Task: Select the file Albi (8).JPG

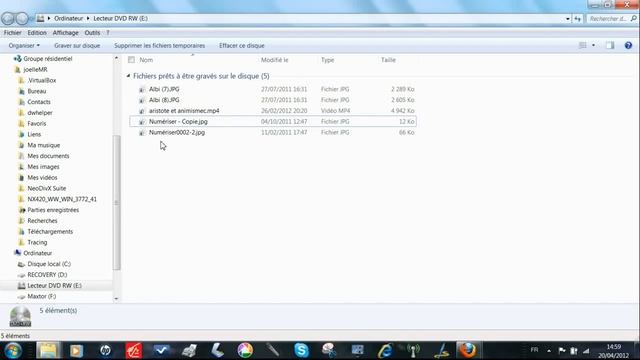Action: 164,100
